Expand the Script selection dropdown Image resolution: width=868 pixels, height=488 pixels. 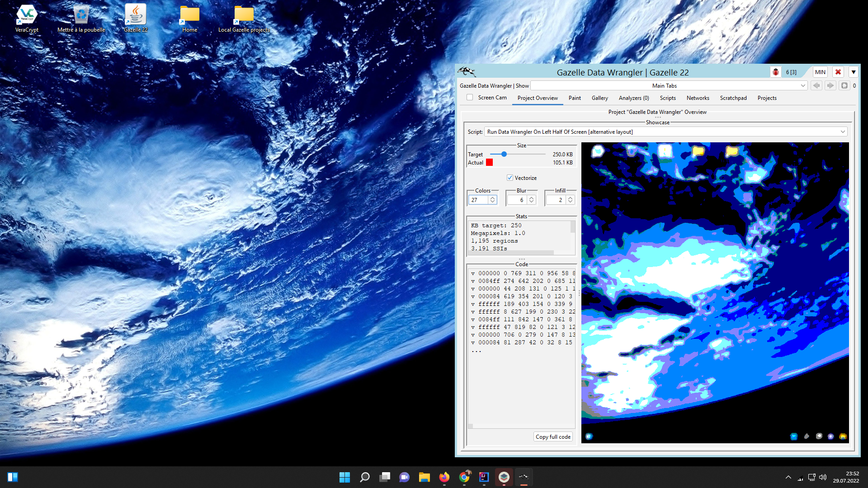[843, 131]
